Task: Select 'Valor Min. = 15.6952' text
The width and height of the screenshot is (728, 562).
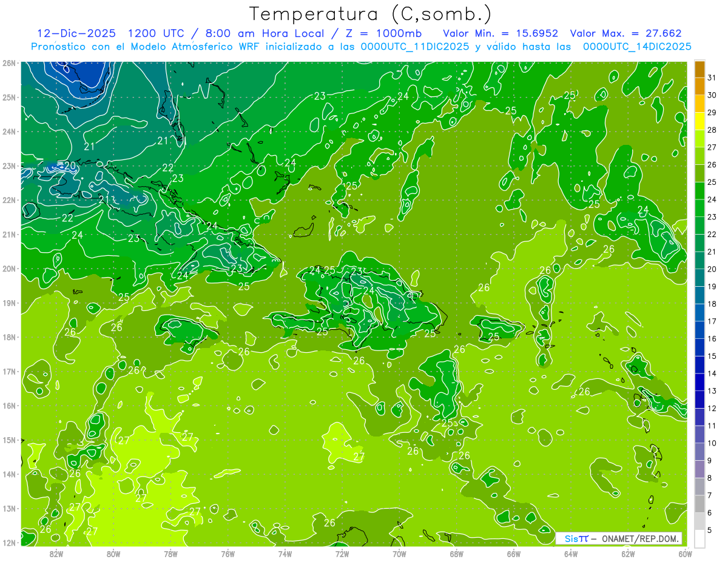Action: 500,33
